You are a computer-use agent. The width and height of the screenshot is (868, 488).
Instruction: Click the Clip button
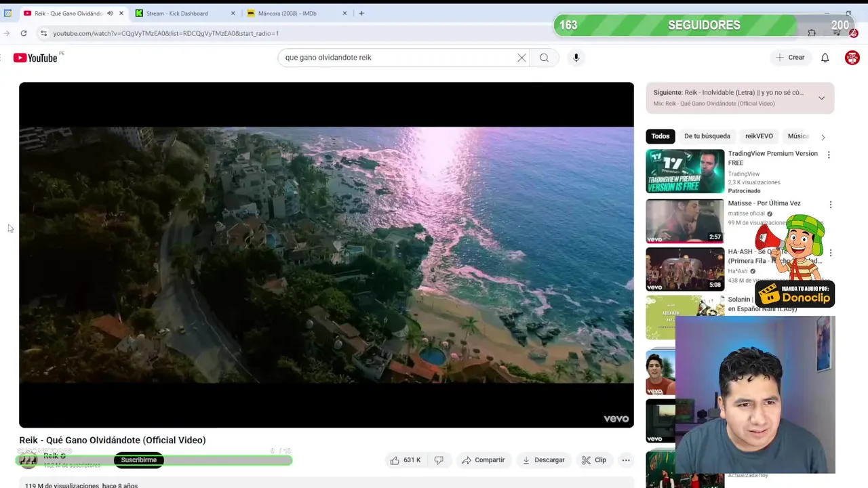594,460
